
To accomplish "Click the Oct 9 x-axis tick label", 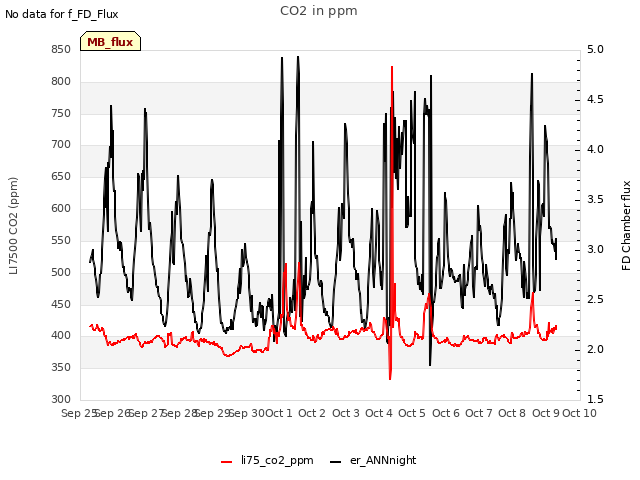I will pos(546,413).
